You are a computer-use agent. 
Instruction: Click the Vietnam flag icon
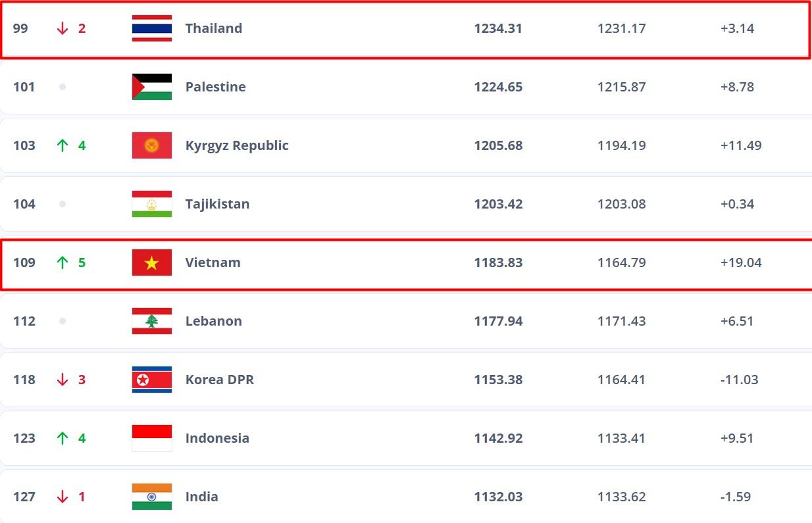[x=152, y=262]
